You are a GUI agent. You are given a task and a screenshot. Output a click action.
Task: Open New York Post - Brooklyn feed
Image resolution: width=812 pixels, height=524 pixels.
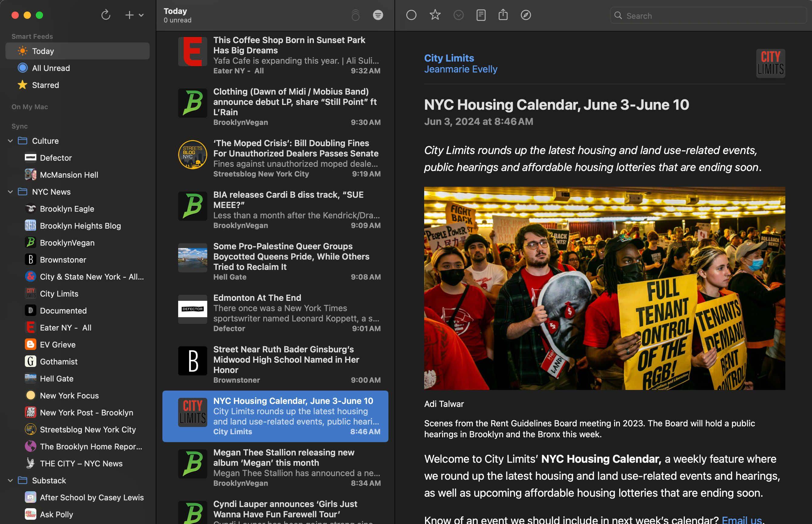[x=78, y=413]
